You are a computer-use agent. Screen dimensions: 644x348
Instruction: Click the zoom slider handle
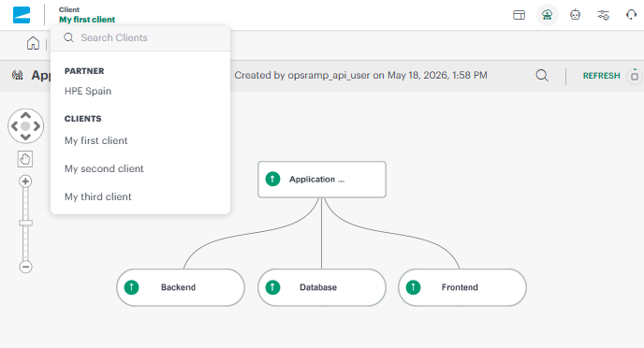25,224
